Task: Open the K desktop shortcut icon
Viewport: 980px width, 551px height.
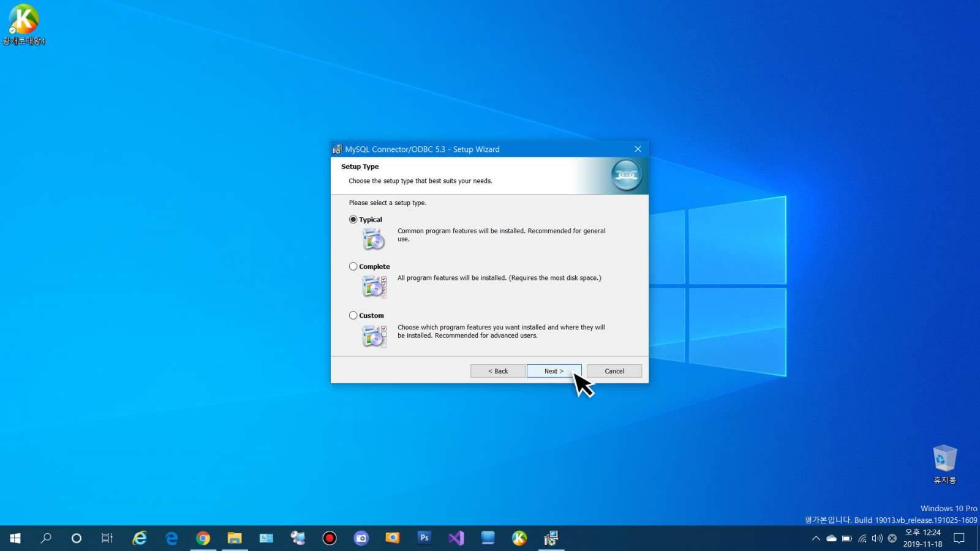Action: click(x=24, y=24)
